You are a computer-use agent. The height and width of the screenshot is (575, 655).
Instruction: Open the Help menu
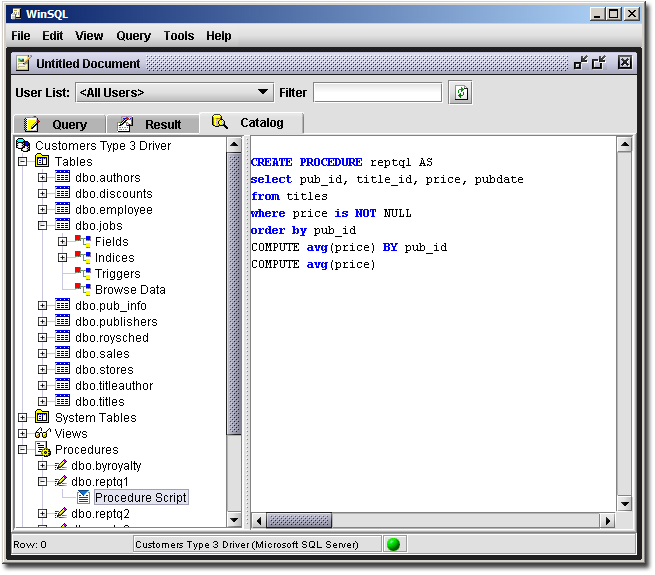click(x=218, y=36)
